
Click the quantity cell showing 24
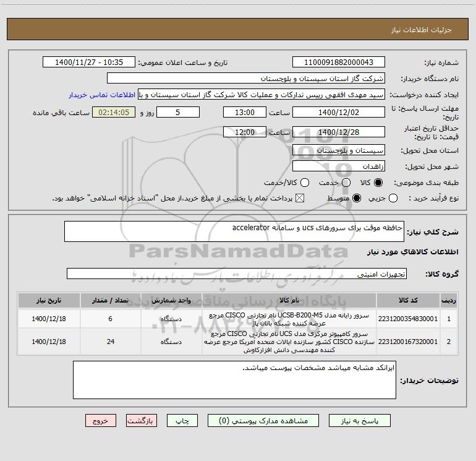click(x=111, y=342)
